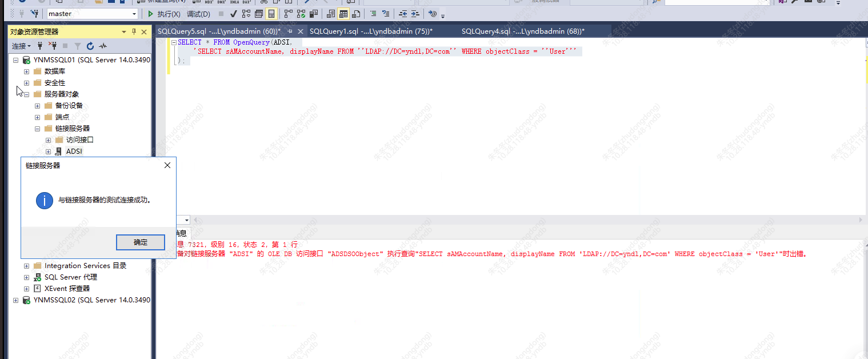Screen dimensions: 868x359
Task: Parse the query with the checkmark icon
Action: point(234,14)
